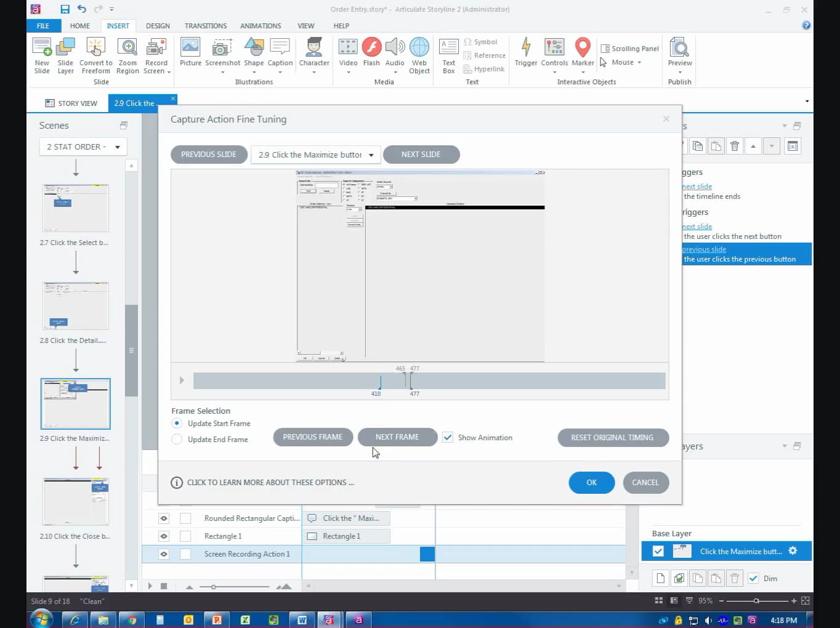Open Record Screen in ribbon

pos(156,47)
